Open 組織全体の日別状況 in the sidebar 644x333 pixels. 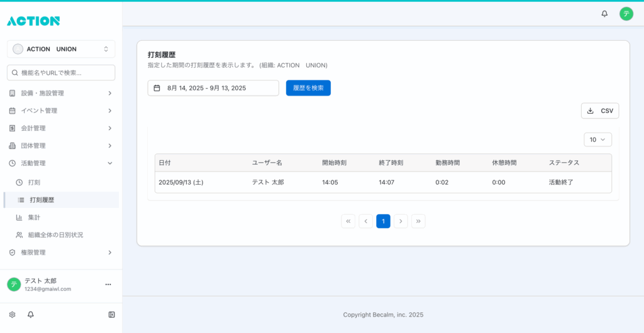[x=55, y=235]
